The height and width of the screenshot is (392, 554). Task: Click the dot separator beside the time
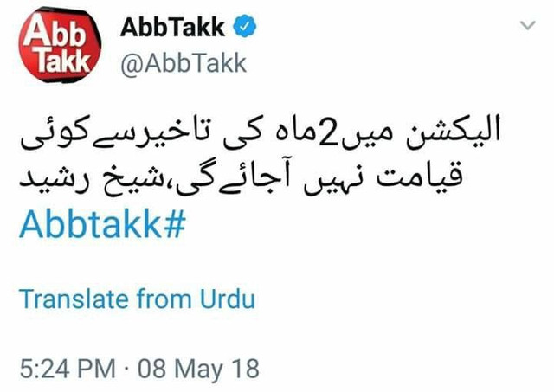point(126,369)
